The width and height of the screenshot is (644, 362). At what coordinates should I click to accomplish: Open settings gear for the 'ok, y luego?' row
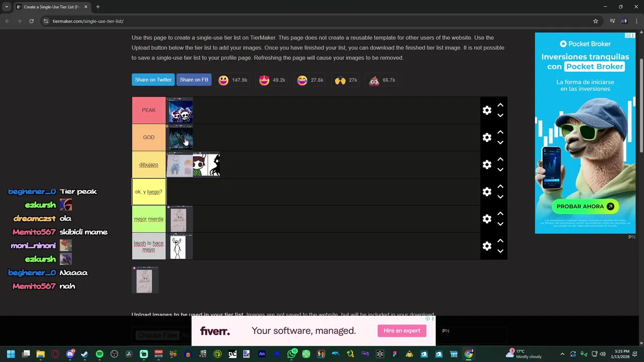click(487, 192)
